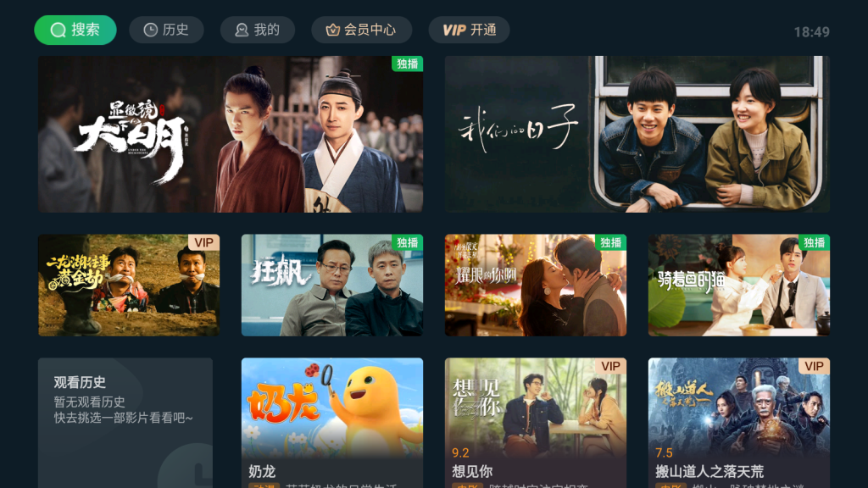Open the 我们的日子 banner
Screen dimensions: 868x488
[637, 134]
